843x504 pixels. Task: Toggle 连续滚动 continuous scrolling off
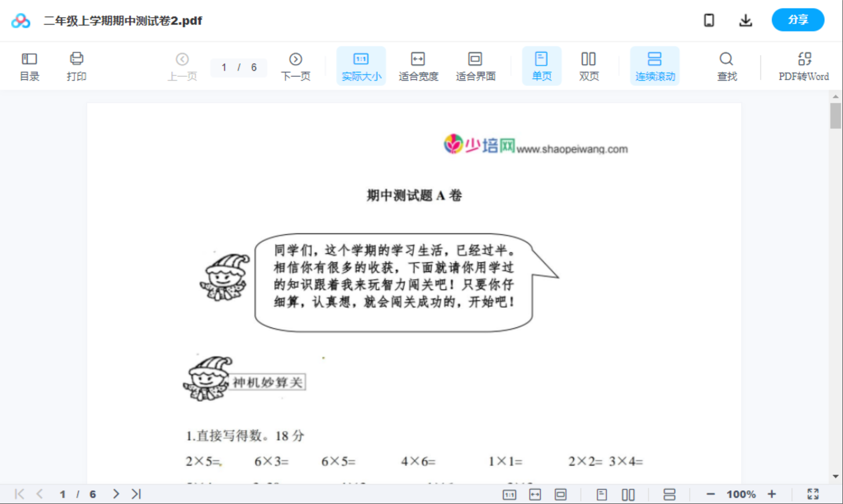tap(655, 65)
